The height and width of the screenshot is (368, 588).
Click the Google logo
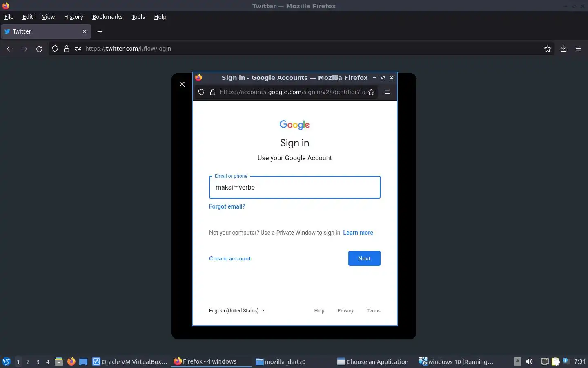pos(295,125)
